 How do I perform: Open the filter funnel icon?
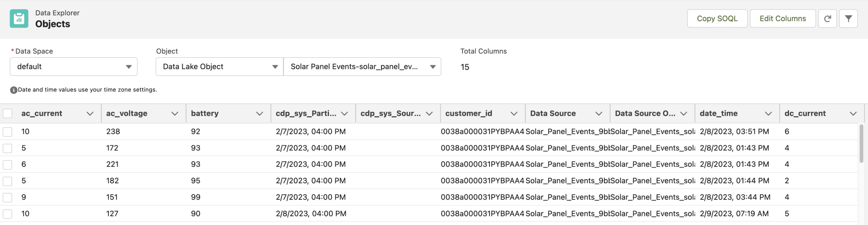pyautogui.click(x=848, y=19)
